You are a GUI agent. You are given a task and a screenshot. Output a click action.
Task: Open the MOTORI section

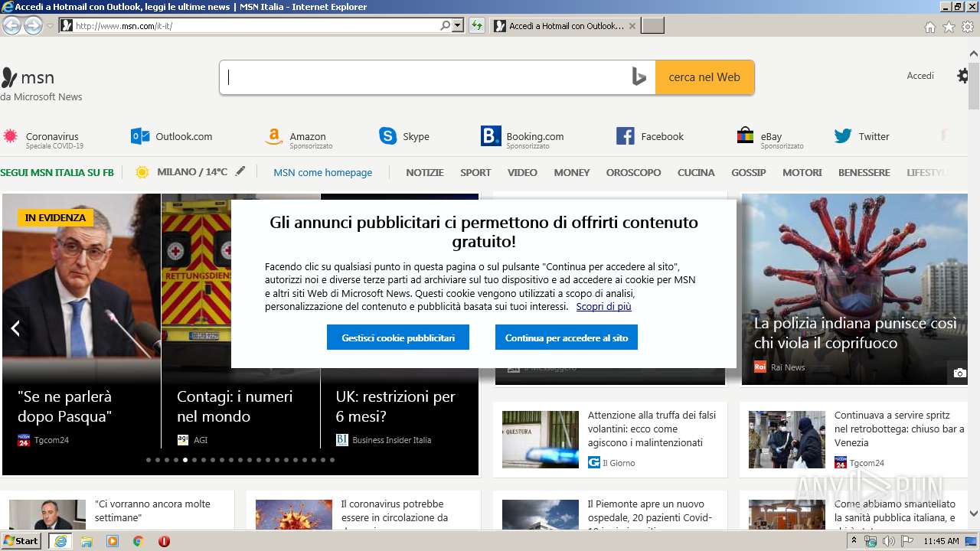pos(802,172)
